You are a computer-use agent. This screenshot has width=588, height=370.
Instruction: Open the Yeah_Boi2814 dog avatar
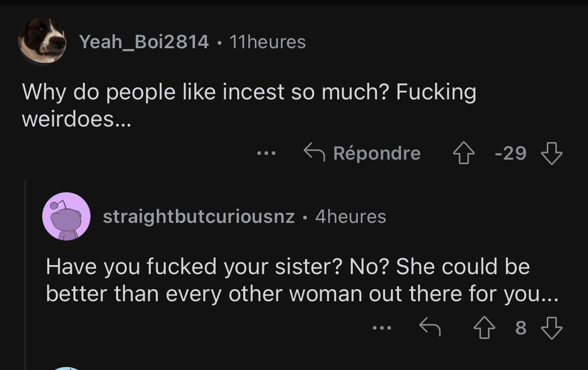[x=42, y=41]
